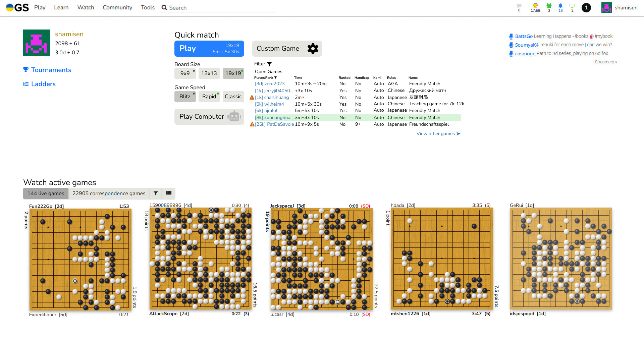Click the Custom Game button
644x338 pixels.
coord(287,49)
